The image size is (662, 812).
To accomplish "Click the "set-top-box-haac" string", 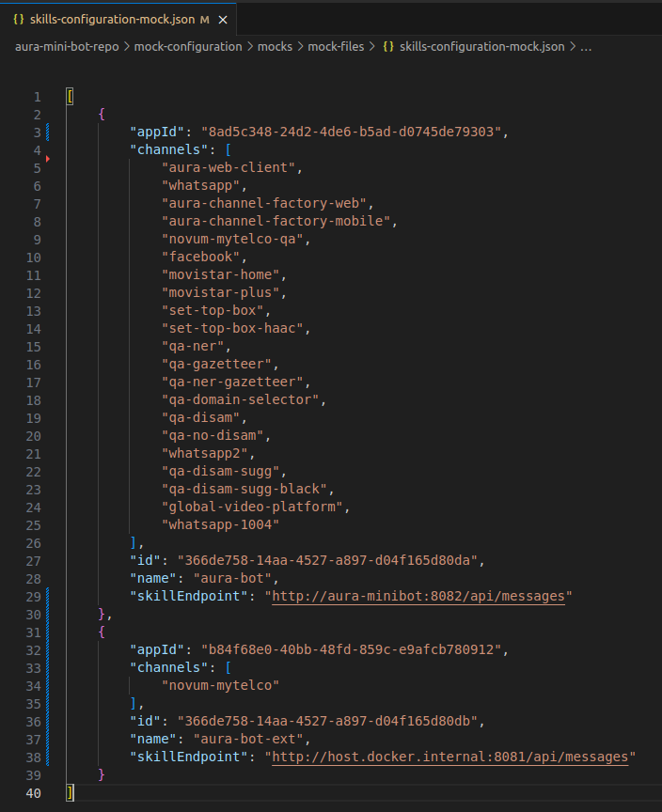I will tap(232, 328).
